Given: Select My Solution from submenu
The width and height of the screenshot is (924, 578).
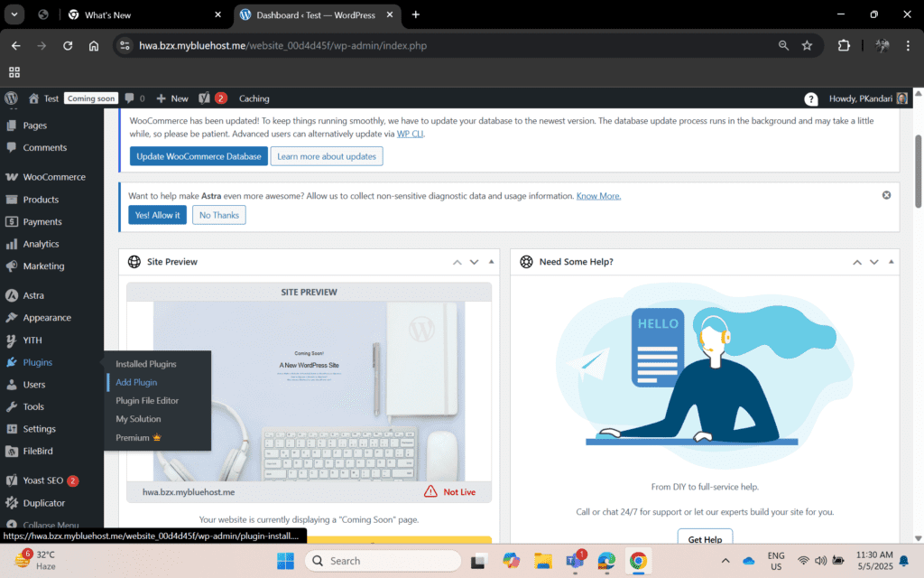Looking at the screenshot, I should pos(138,419).
